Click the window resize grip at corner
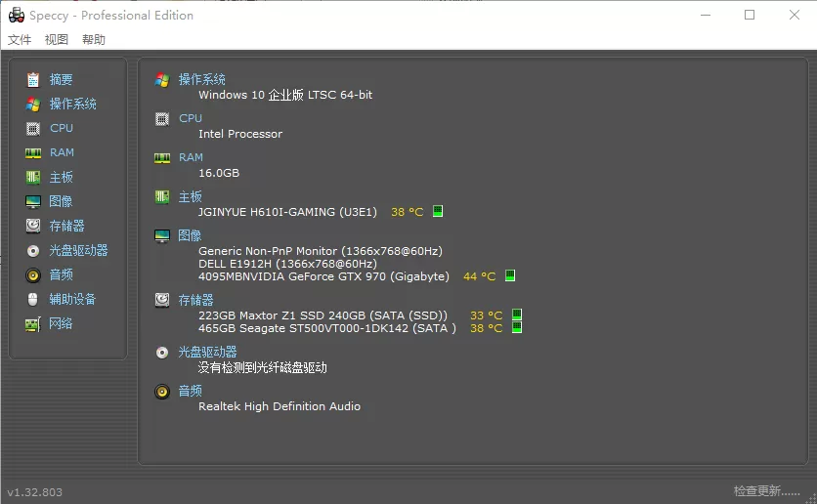The width and height of the screenshot is (817, 504). pyautogui.click(x=811, y=498)
